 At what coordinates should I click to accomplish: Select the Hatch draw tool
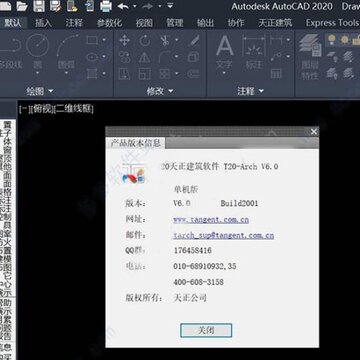(92, 73)
